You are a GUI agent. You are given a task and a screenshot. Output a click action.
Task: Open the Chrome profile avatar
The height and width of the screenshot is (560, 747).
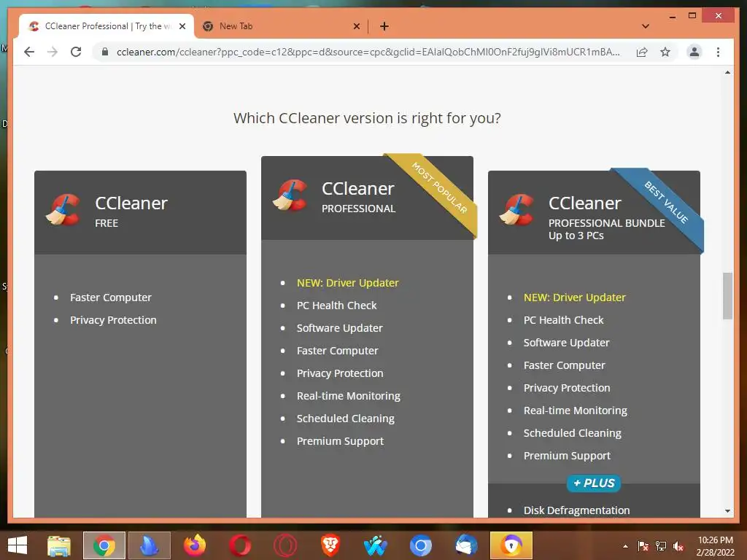[694, 52]
